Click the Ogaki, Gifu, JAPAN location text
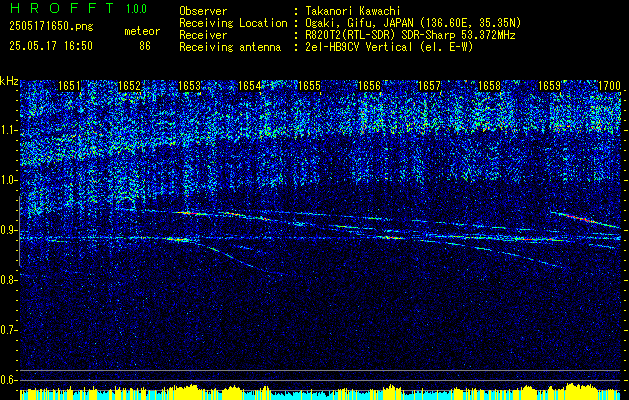 click(x=413, y=23)
